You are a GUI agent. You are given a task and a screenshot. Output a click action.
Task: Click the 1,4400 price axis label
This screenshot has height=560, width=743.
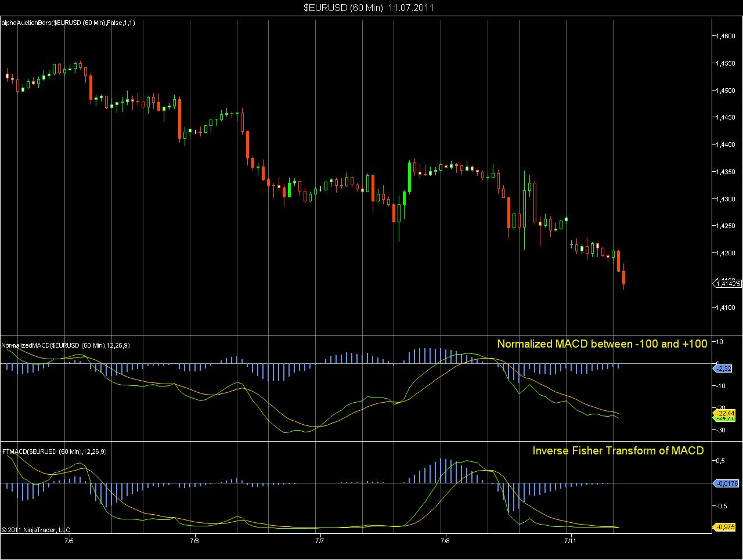pyautogui.click(x=725, y=144)
